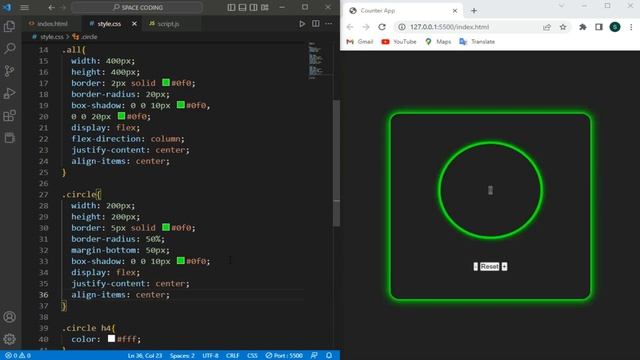Bookmark this page with the star icon
640x360 pixels.
click(563, 27)
